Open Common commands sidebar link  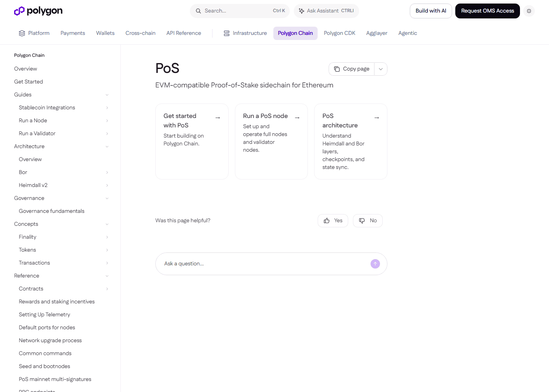coord(45,353)
